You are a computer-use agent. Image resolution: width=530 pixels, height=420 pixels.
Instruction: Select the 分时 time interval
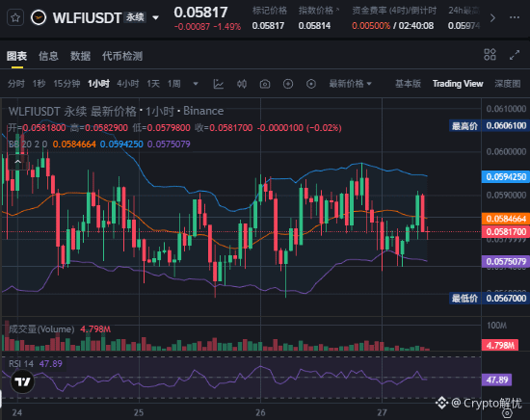point(16,84)
